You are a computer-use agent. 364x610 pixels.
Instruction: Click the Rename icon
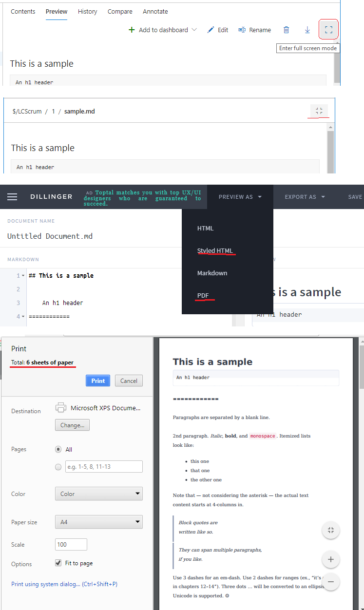click(242, 30)
